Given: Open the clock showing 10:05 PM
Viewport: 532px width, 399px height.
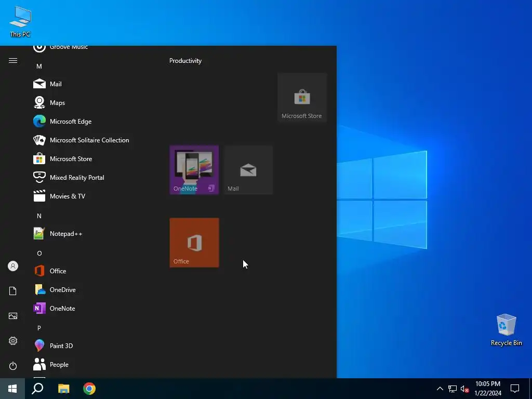Looking at the screenshot, I should [487, 389].
